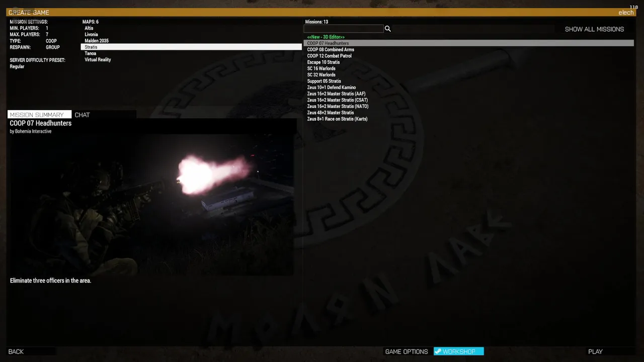The width and height of the screenshot is (644, 362).
Task: Click the mission search magnifier icon
Action: [387, 29]
